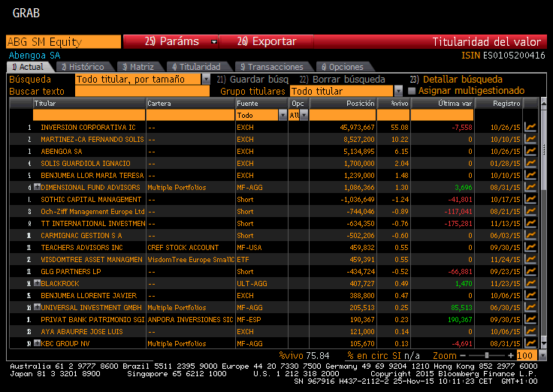Open Fuente filter dropdown 'Todo'

pyautogui.click(x=283, y=116)
